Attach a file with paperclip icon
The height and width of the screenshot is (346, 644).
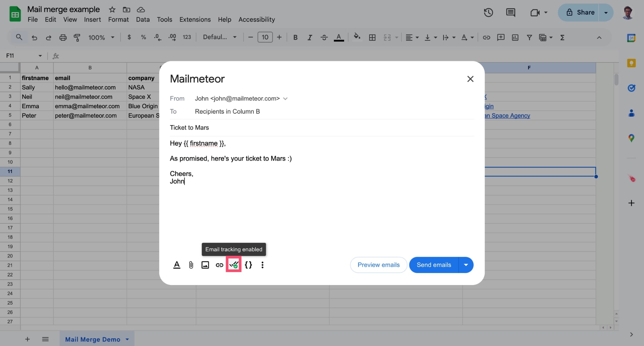(x=191, y=265)
